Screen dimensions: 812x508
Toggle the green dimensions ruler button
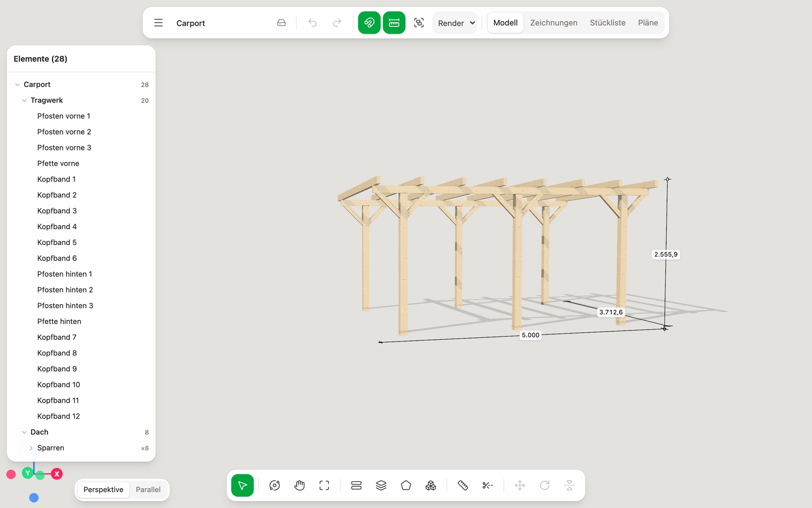pyautogui.click(x=394, y=23)
